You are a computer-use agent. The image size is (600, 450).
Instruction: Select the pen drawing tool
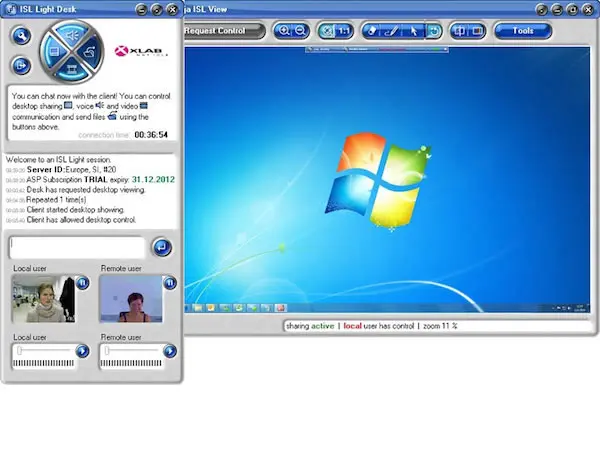click(392, 31)
